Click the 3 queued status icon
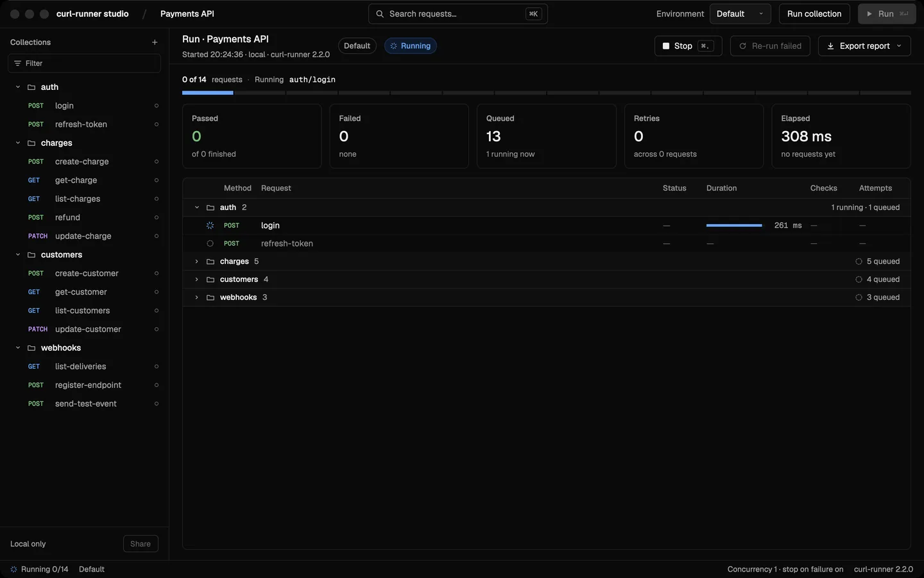Image resolution: width=924 pixels, height=578 pixels. coord(859,297)
